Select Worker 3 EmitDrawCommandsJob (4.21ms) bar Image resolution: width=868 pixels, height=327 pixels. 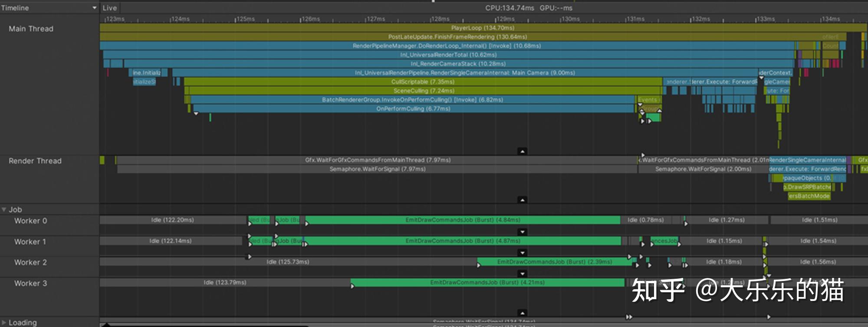point(487,283)
